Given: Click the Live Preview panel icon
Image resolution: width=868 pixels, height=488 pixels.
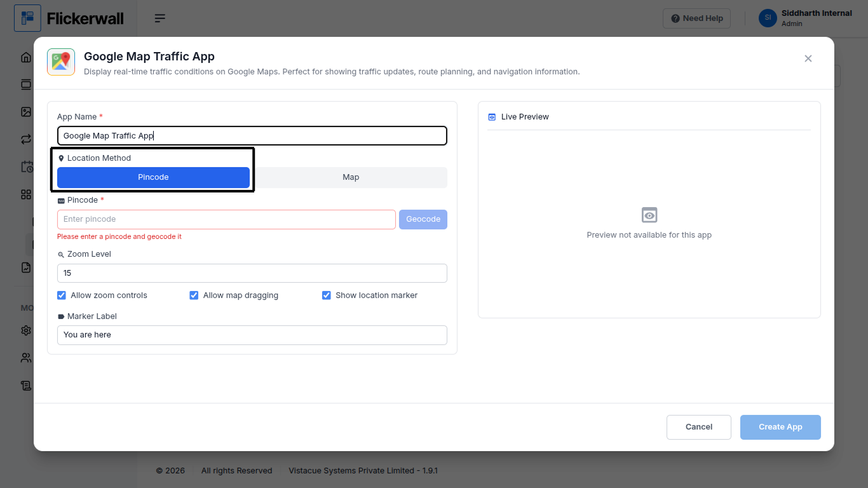Looking at the screenshot, I should pyautogui.click(x=492, y=117).
